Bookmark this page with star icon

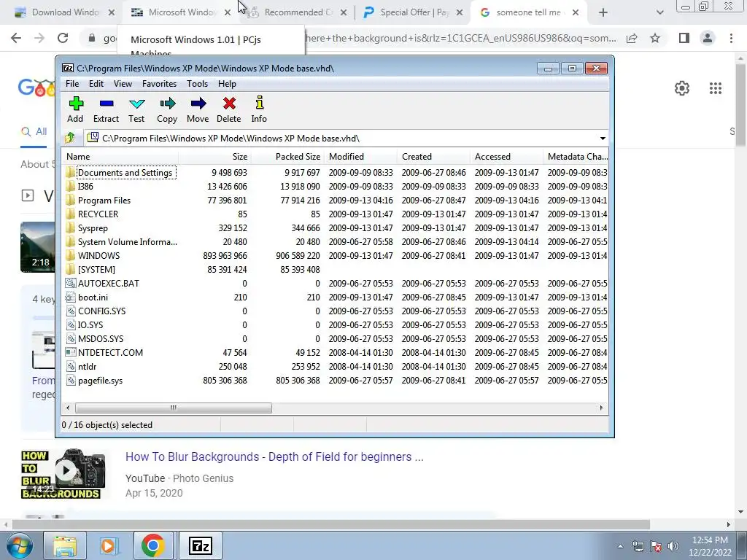655,38
